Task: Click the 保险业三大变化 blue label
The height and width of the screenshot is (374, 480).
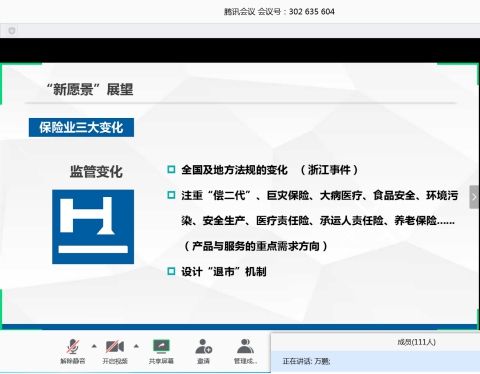Action: coord(81,127)
